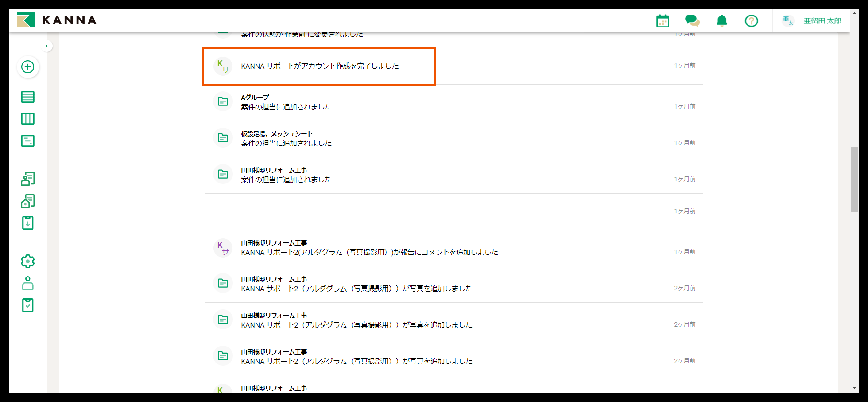Click the green plus create button
Viewport: 868px width, 402px height.
(x=28, y=67)
